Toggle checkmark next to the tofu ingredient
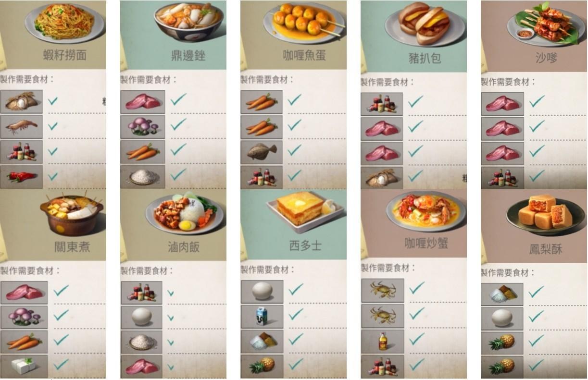This screenshot has width=588, height=380. coord(61,365)
